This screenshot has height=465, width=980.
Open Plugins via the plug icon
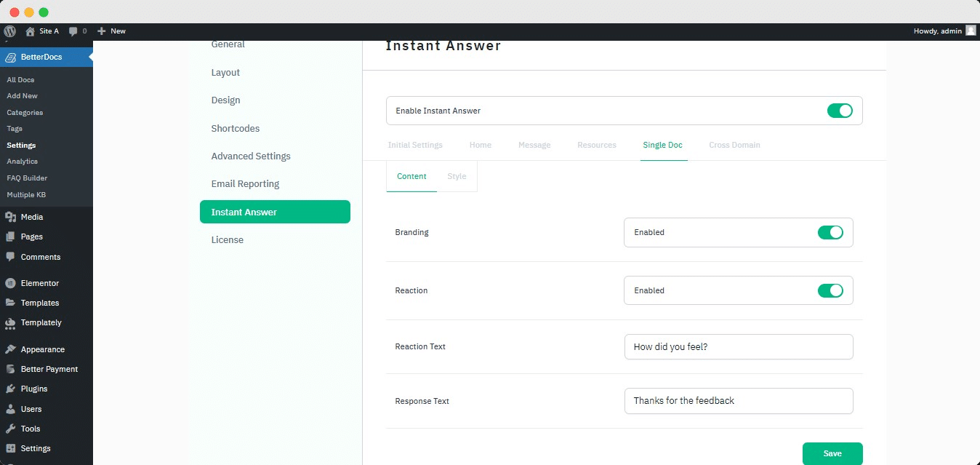(x=12, y=389)
